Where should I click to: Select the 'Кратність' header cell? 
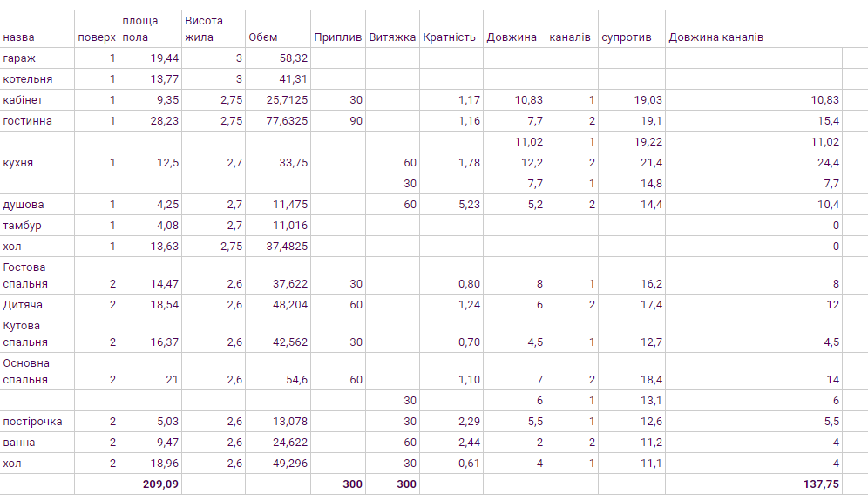tap(451, 29)
